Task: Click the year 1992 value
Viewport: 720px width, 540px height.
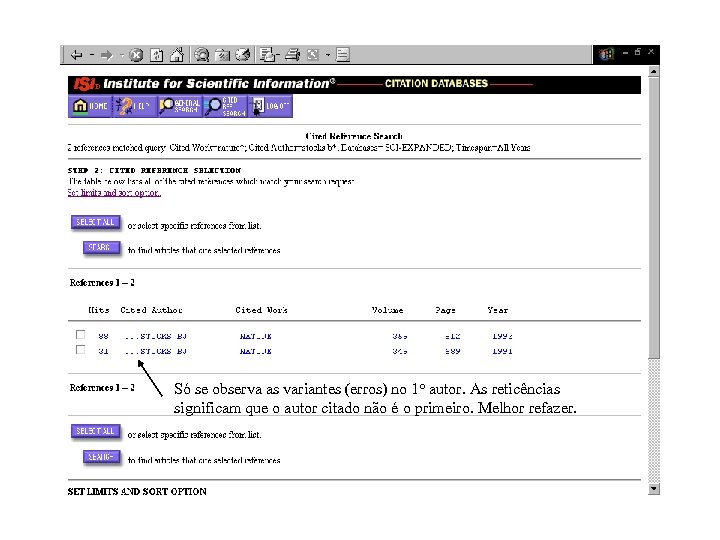Action: click(x=502, y=336)
